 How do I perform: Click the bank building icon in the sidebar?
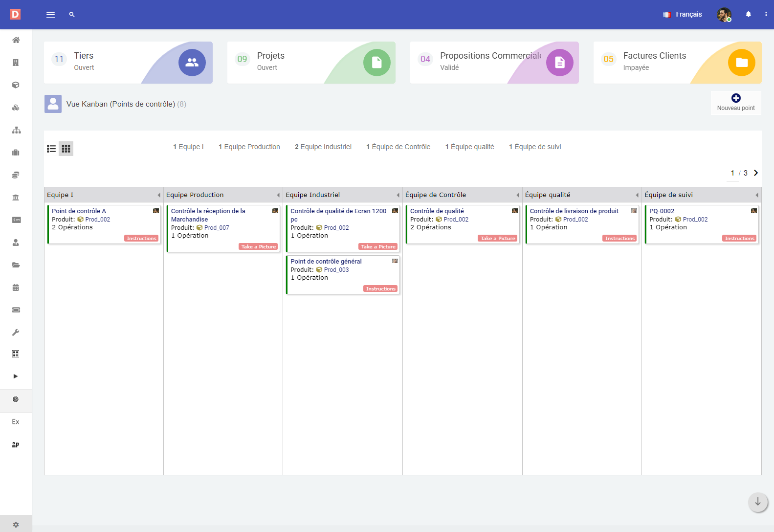click(x=16, y=198)
